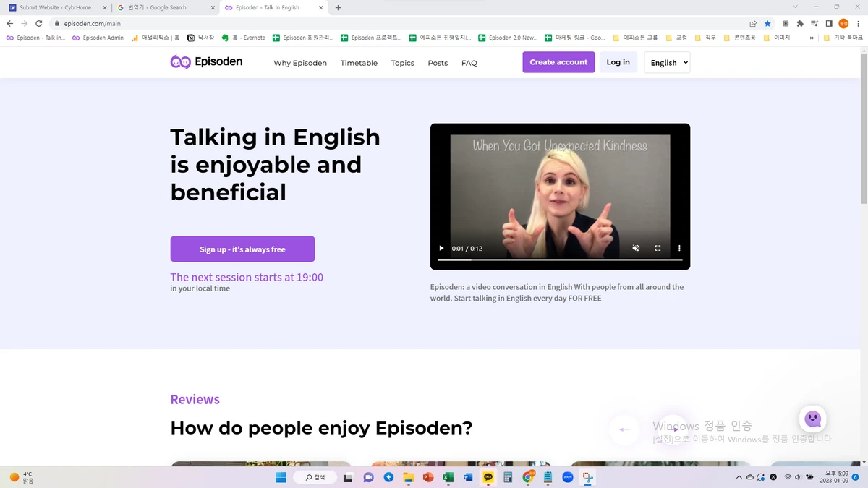Show hidden system tray icons
Screen dimensions: 868x488
point(739,477)
